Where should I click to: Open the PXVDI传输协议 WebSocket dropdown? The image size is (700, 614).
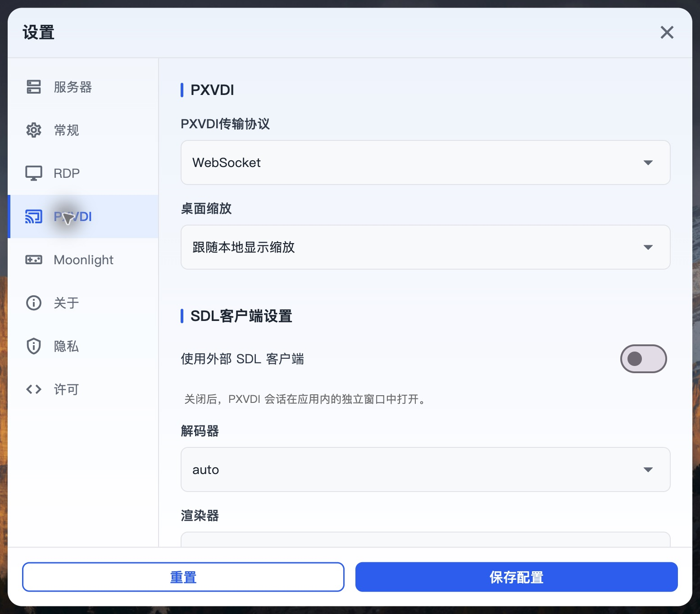(425, 163)
